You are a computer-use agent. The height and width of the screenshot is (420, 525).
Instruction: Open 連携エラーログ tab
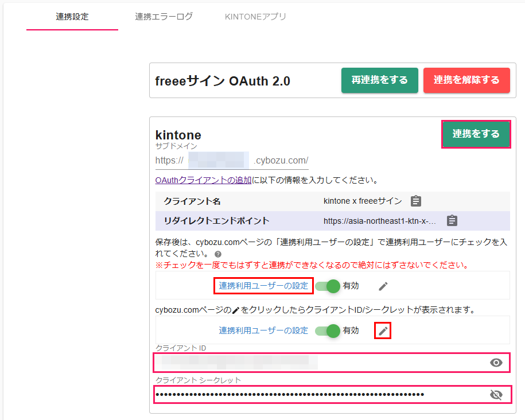coord(164,17)
